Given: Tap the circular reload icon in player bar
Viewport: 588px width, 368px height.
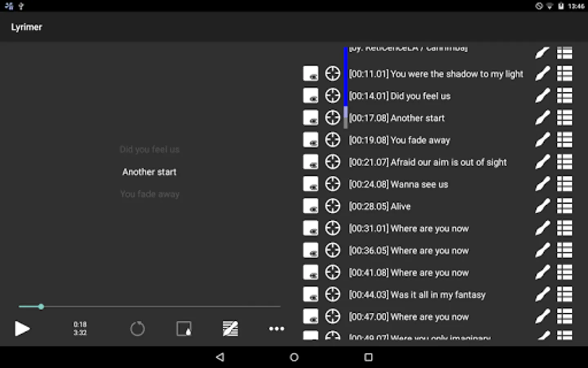Looking at the screenshot, I should tap(137, 329).
